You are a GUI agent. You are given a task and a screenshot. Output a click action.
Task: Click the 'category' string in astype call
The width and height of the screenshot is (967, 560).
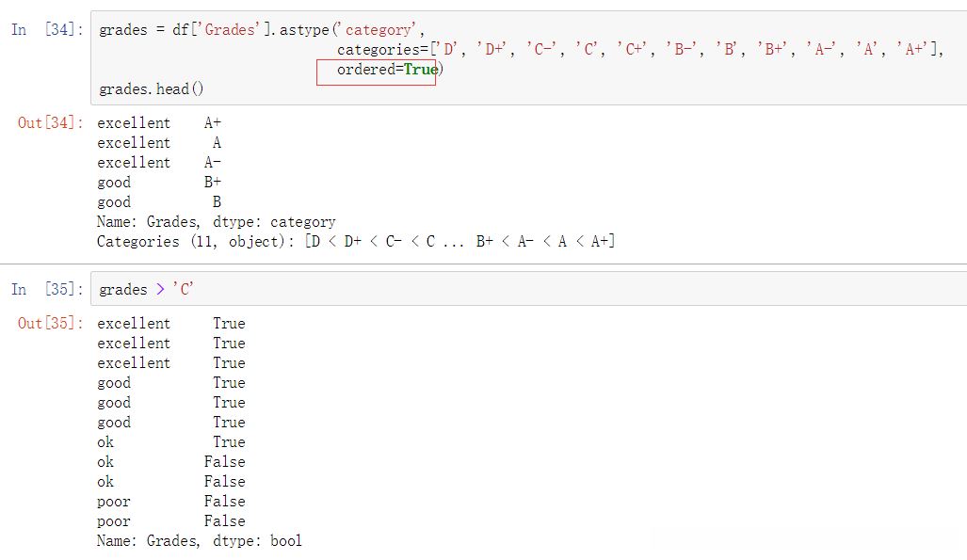coord(379,30)
